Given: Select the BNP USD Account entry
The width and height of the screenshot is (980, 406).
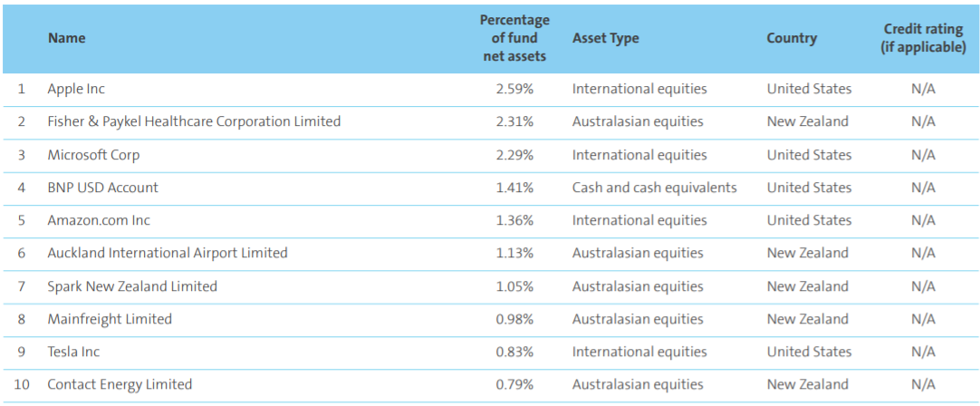Looking at the screenshot, I should (102, 188).
